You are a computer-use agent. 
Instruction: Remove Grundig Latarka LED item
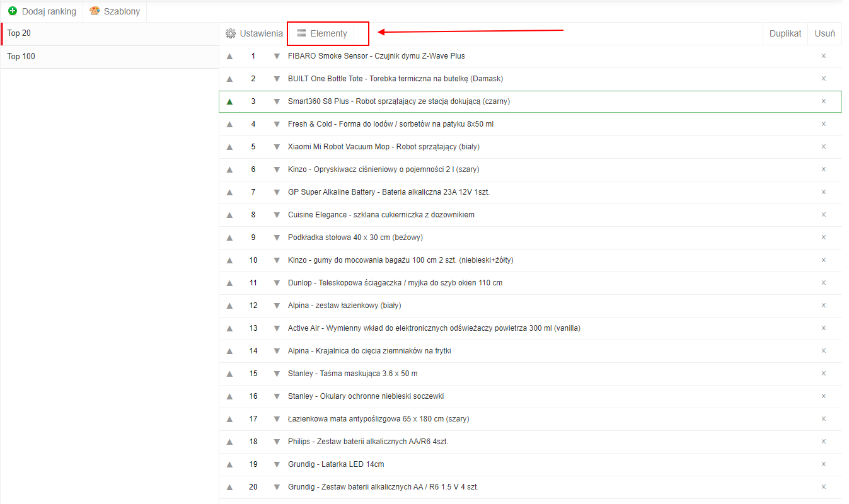point(823,464)
